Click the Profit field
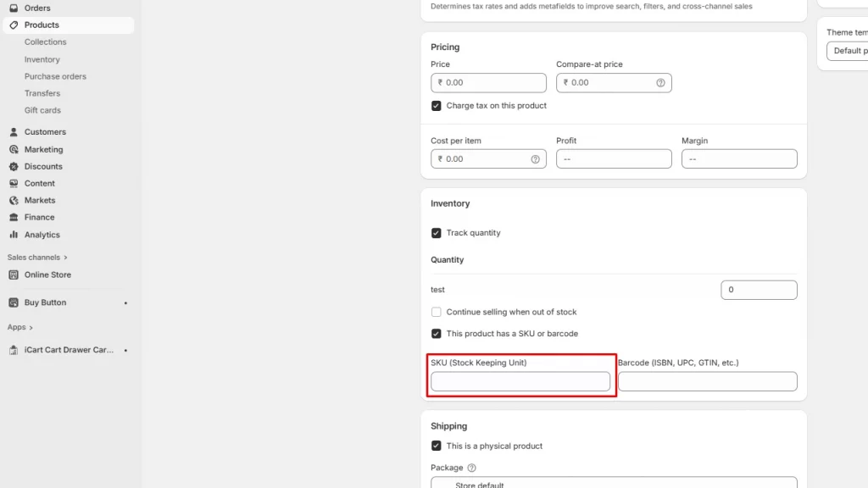 pos(614,158)
